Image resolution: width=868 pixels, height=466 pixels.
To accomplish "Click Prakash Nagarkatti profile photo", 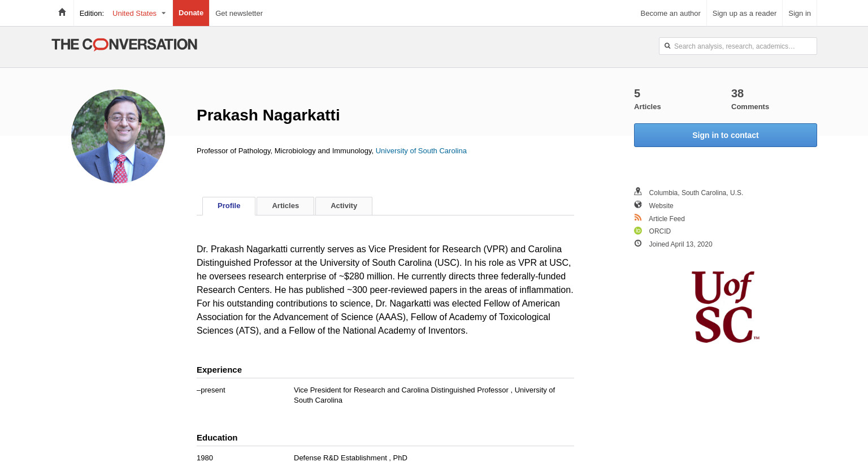I will (x=118, y=136).
